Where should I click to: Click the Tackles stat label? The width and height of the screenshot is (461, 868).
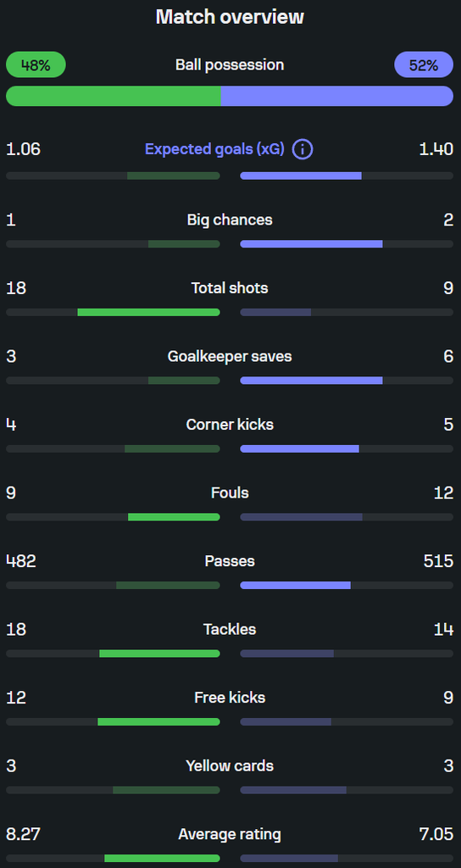click(230, 630)
